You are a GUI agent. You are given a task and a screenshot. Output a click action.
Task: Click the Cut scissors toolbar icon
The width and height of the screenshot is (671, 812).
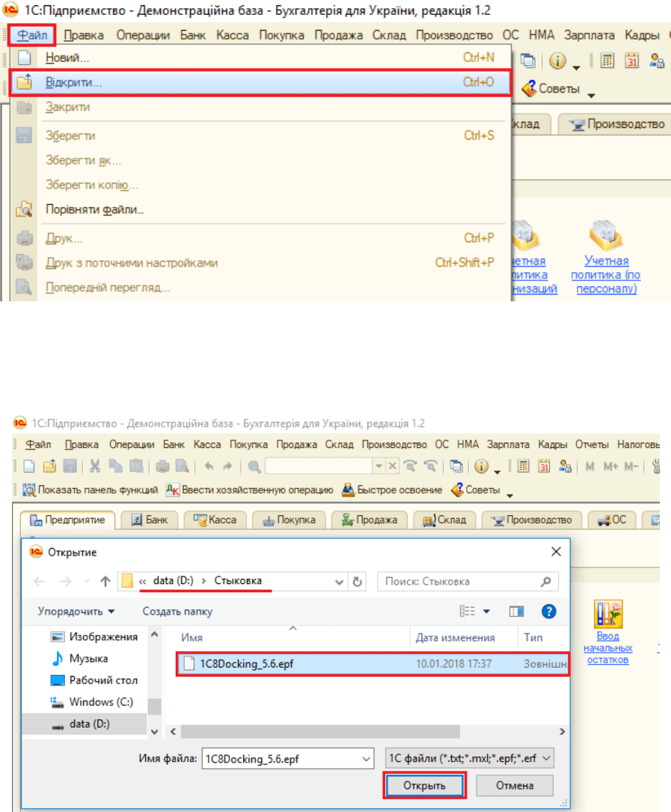pos(95,466)
